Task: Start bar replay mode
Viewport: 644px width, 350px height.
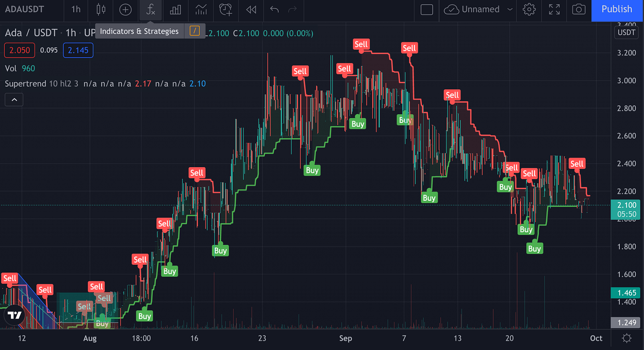Action: [251, 10]
